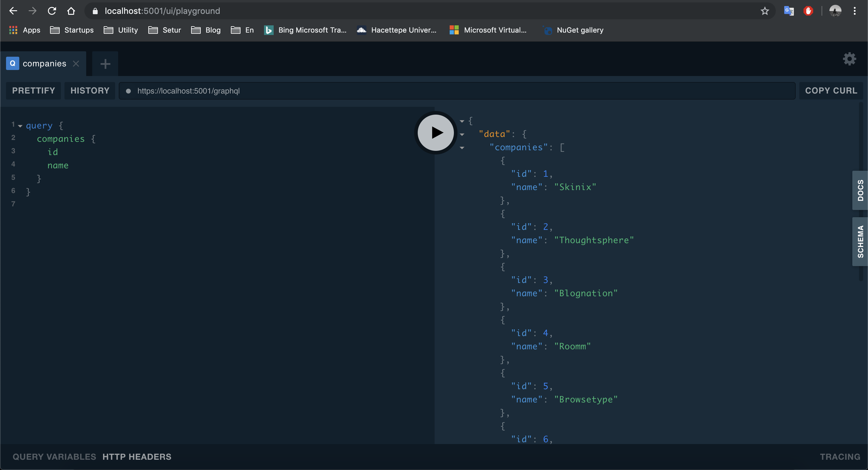Click the browser reload icon
Screen dimensions: 868x470
click(52, 11)
